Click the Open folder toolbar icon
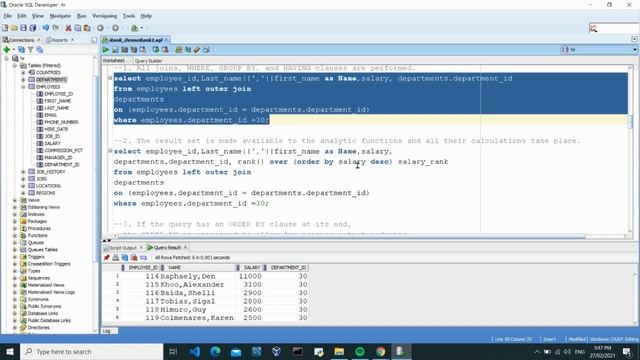Image resolution: width=640 pixels, height=360 pixels. pos(14,28)
